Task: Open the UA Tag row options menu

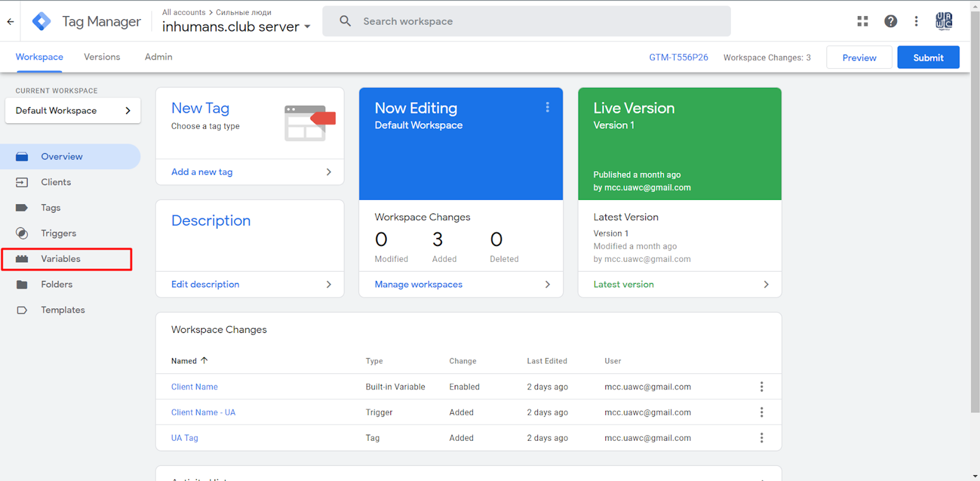Action: tap(761, 438)
